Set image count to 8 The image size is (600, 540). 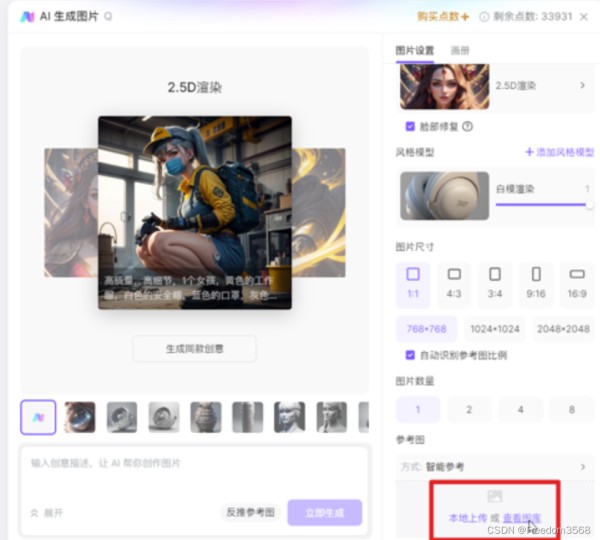(572, 409)
